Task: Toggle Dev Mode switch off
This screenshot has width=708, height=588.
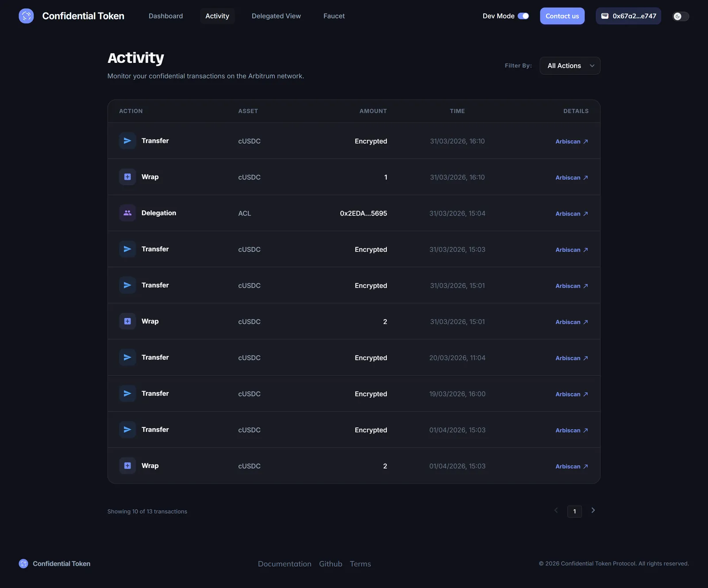Action: (x=523, y=16)
